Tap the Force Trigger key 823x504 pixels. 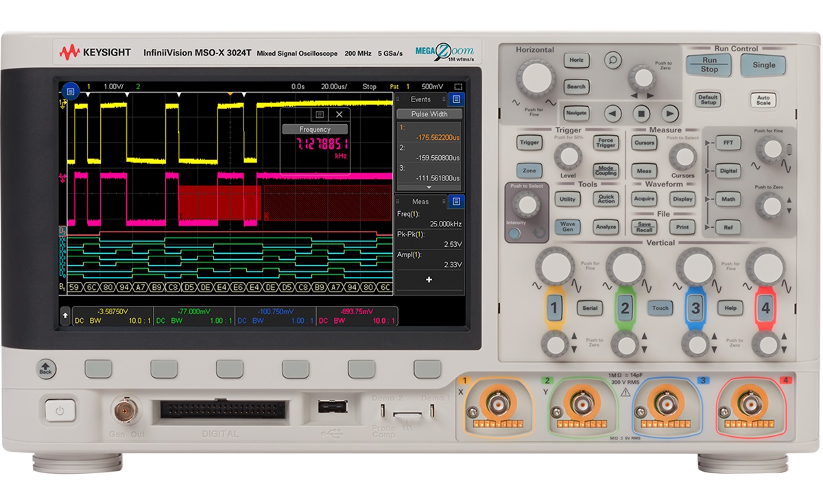606,143
